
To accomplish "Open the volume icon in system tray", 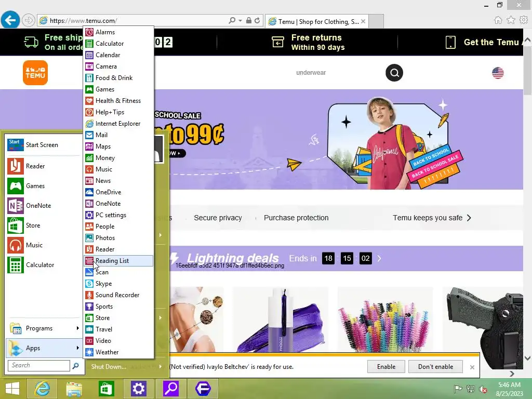I will point(483,389).
